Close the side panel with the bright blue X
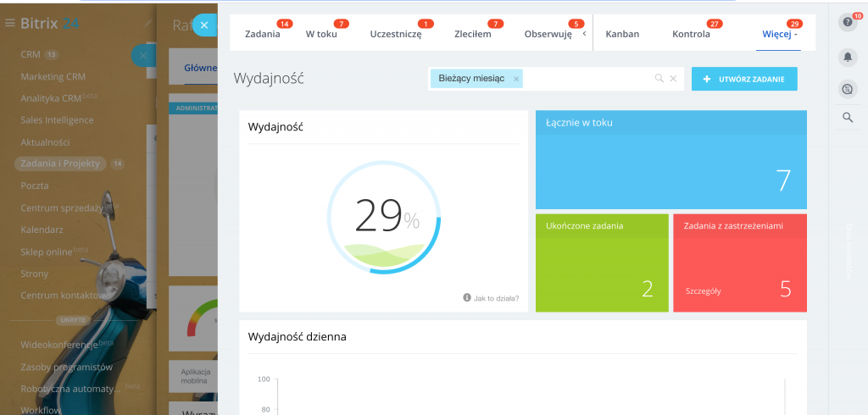868x415 pixels. [204, 25]
